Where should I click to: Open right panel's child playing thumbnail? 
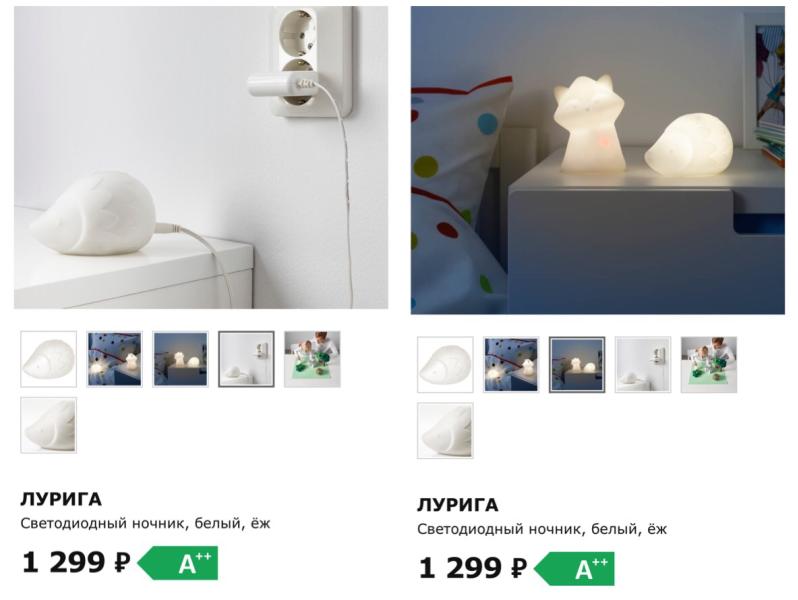(x=709, y=365)
